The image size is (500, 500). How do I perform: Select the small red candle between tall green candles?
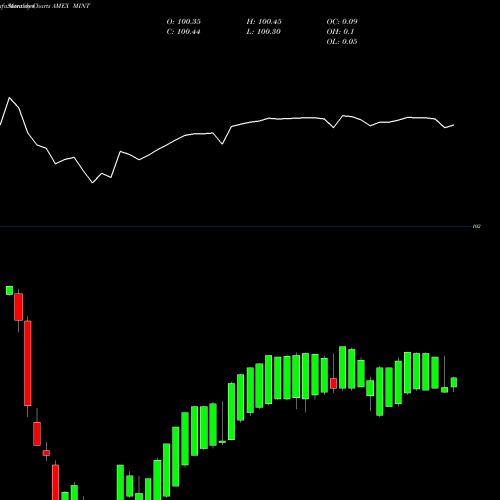(333, 383)
